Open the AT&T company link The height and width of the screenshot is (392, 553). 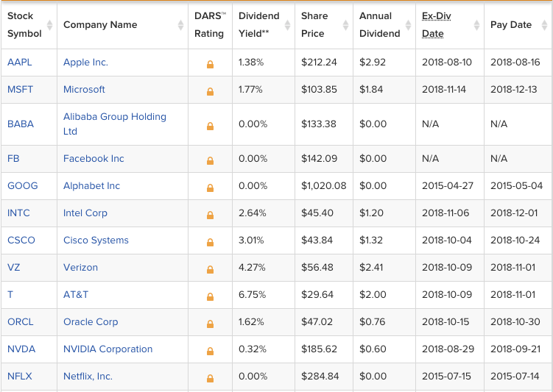(x=76, y=294)
